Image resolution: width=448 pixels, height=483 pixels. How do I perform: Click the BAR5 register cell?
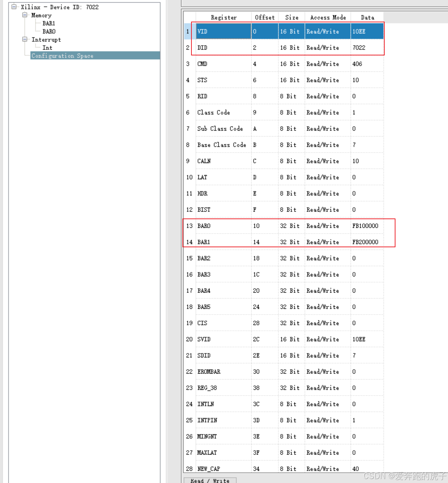pos(223,307)
